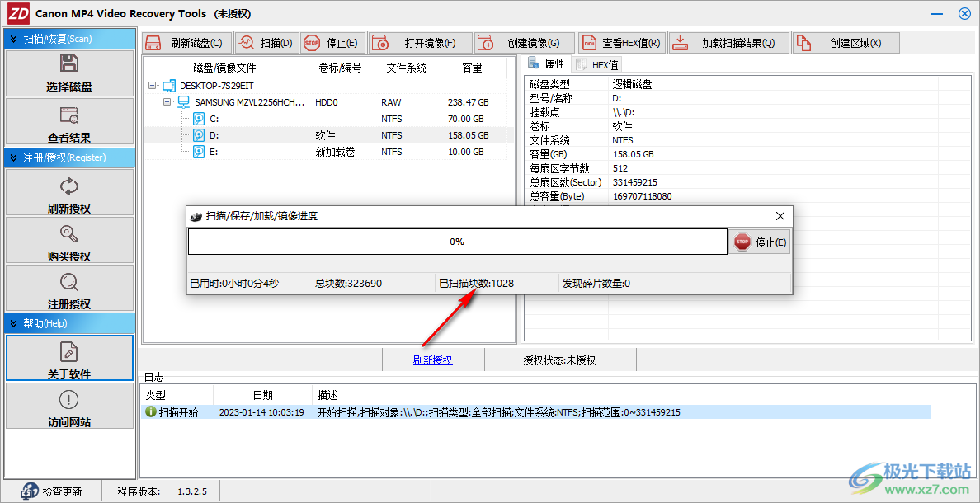The height and width of the screenshot is (503, 980).
Task: Click the 新加载卷 volume label cell
Action: (x=335, y=152)
